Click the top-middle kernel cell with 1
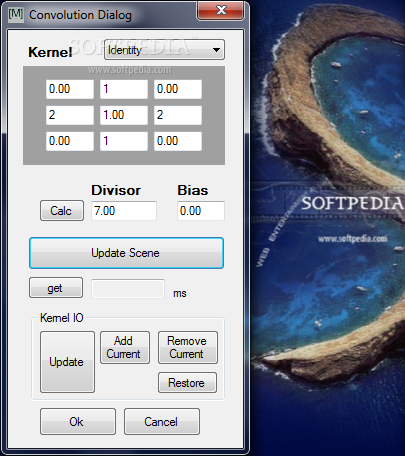Viewport: 405px width, 456px height. point(124,89)
